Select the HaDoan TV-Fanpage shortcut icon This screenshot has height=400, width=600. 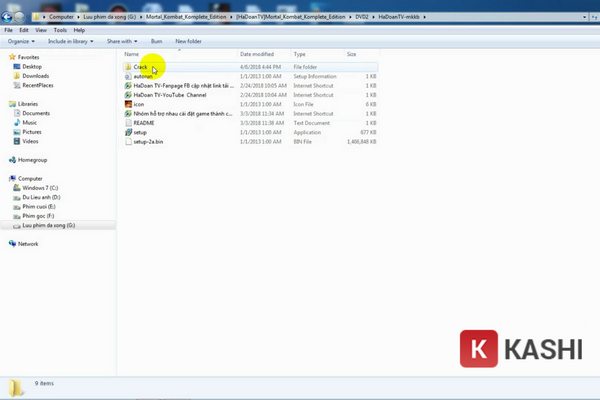tap(128, 86)
